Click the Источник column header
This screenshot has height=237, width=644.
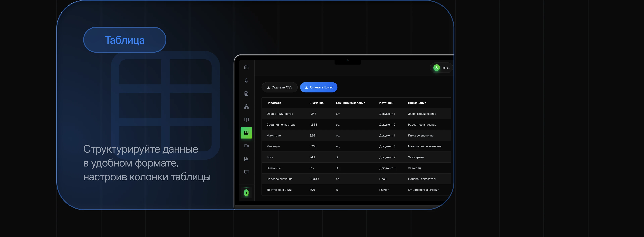click(x=386, y=103)
